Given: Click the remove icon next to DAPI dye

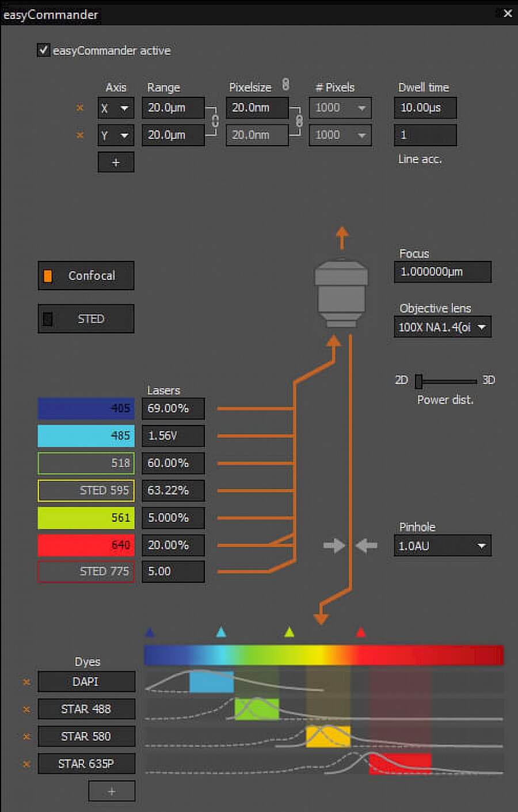Looking at the screenshot, I should [26, 682].
